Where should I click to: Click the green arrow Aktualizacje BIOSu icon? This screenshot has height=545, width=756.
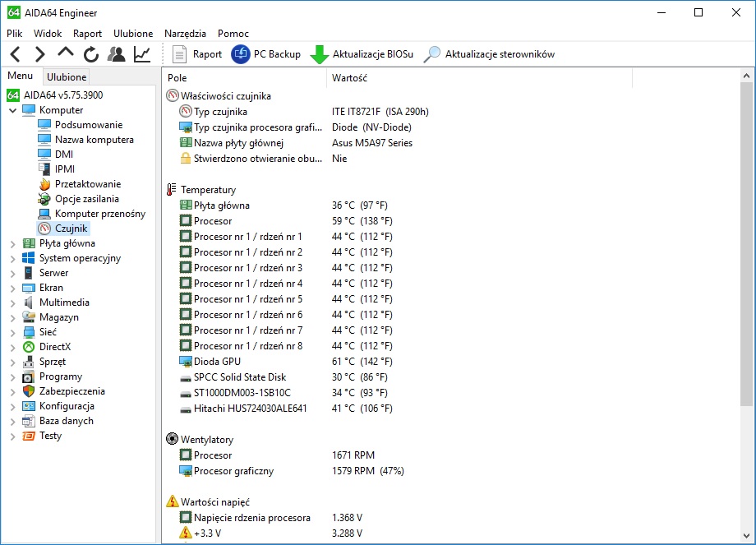click(319, 54)
